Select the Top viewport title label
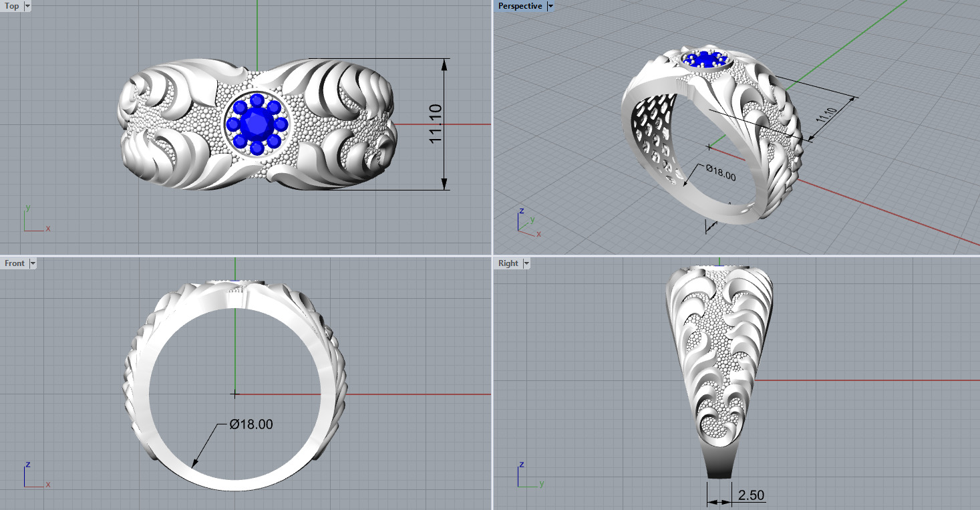The width and height of the screenshot is (980, 510). click(x=12, y=6)
